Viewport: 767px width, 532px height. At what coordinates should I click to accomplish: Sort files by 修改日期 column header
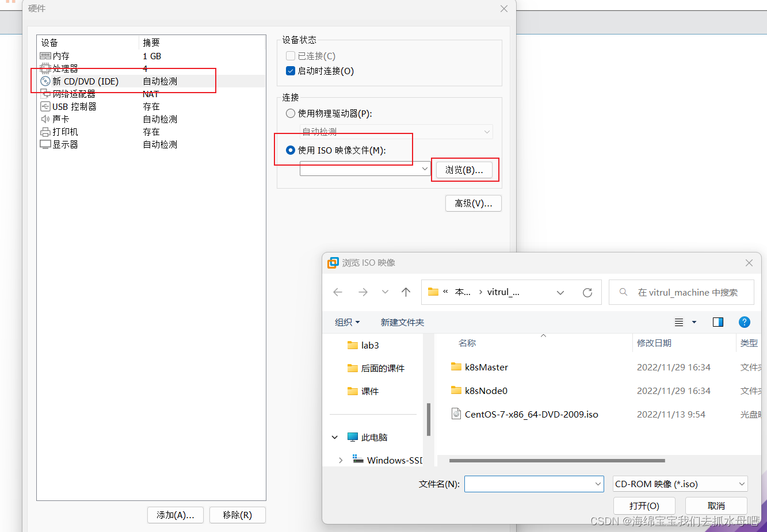point(654,343)
